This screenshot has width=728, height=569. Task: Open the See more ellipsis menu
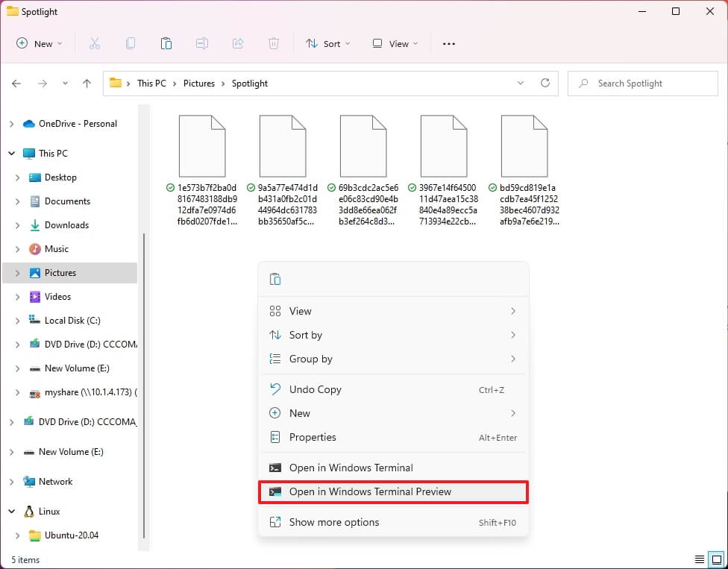click(448, 44)
